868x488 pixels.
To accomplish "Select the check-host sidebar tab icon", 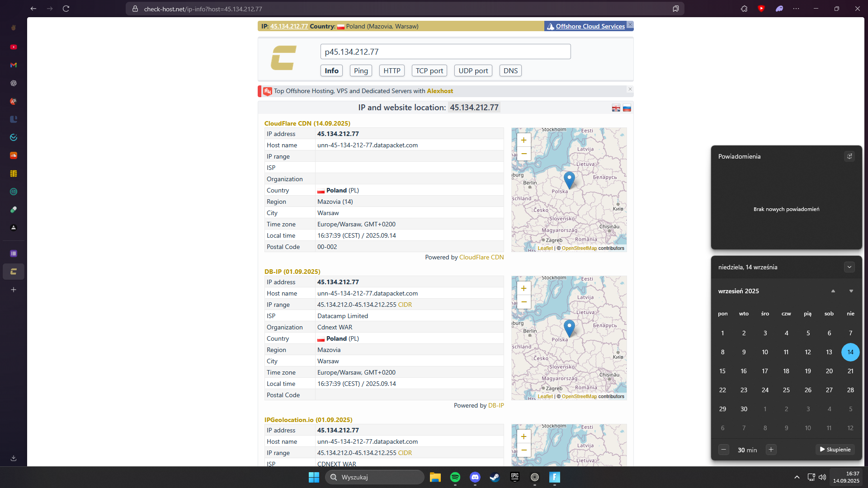I will (14, 272).
